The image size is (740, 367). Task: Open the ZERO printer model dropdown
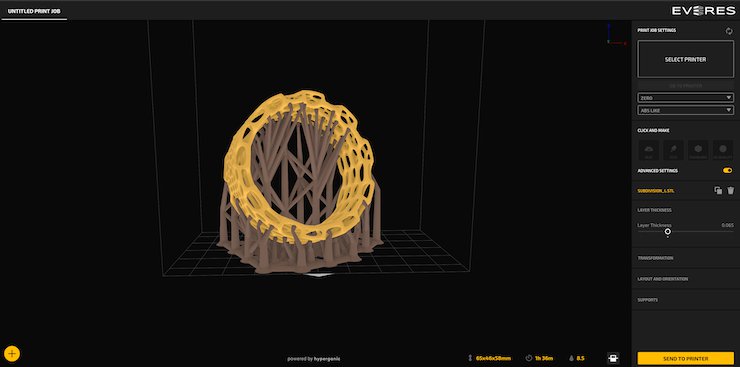[x=685, y=98]
